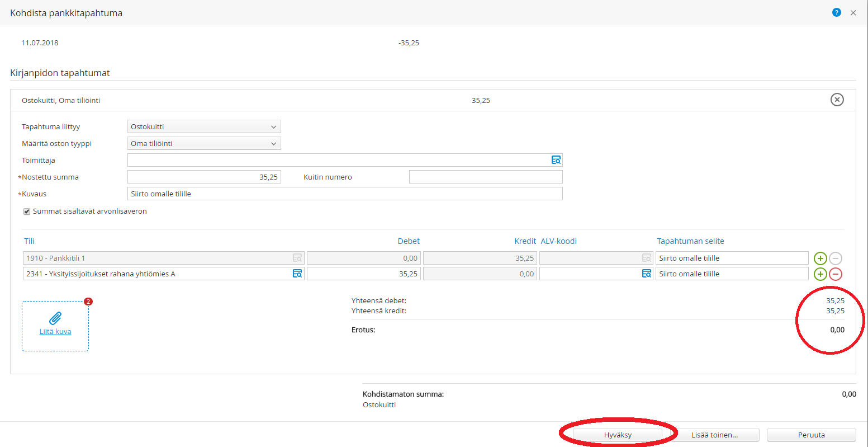Click the date 11.07.2018

click(40, 43)
